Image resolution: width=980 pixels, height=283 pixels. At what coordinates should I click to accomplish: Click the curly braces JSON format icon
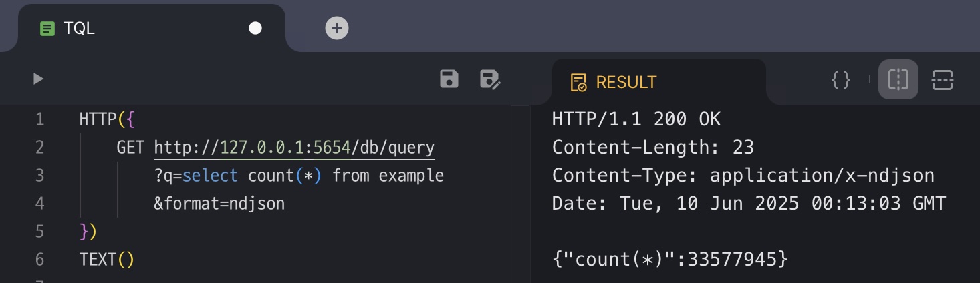click(x=840, y=80)
